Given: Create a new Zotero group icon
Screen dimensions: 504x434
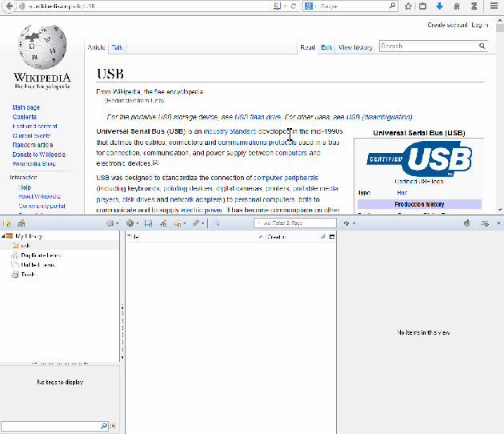Looking at the screenshot, I should 22,223.
